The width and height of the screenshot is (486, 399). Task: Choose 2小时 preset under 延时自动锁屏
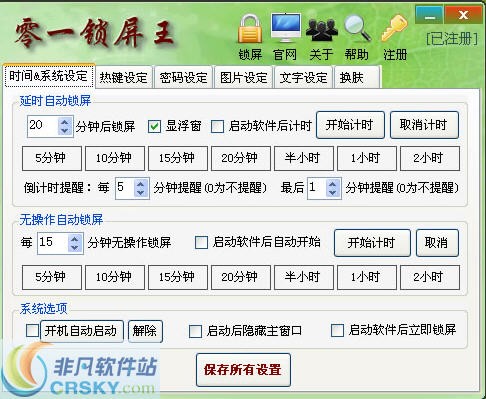[430, 158]
